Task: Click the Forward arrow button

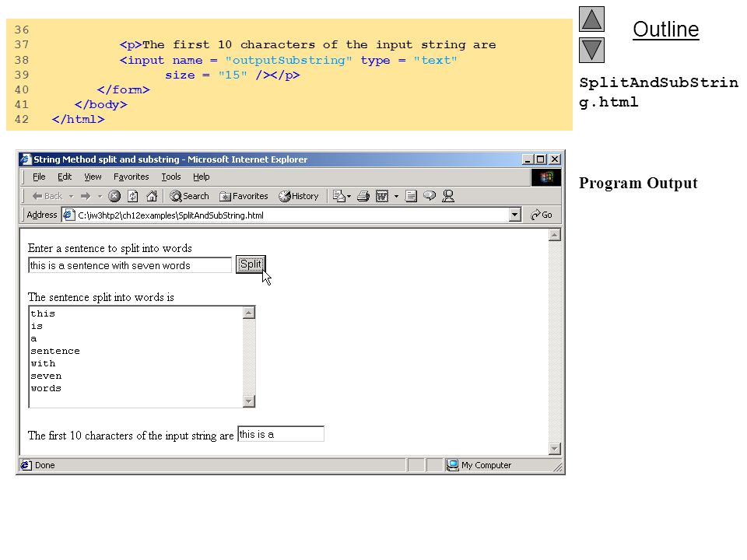Action: (x=86, y=196)
